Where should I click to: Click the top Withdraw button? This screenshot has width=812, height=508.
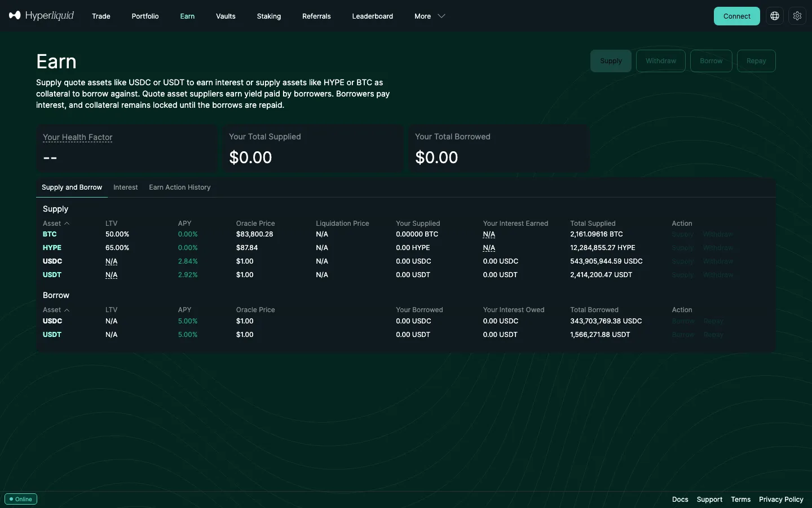[x=661, y=61]
